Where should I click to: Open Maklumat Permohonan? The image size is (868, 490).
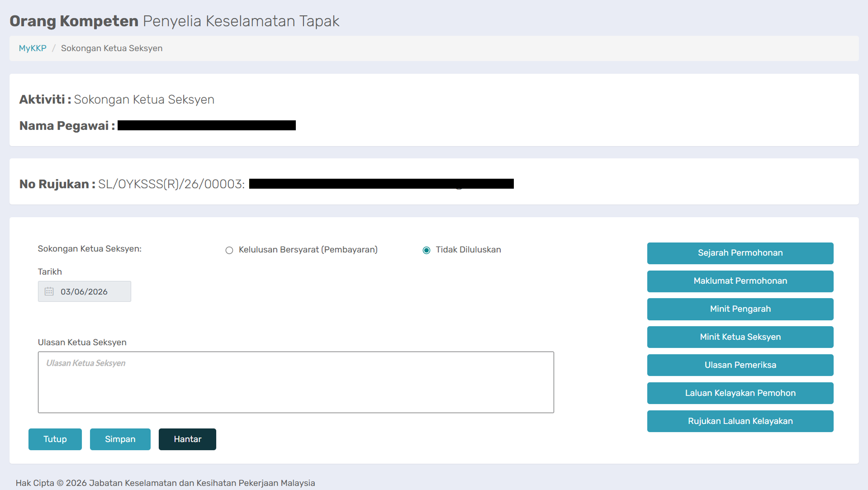point(740,281)
